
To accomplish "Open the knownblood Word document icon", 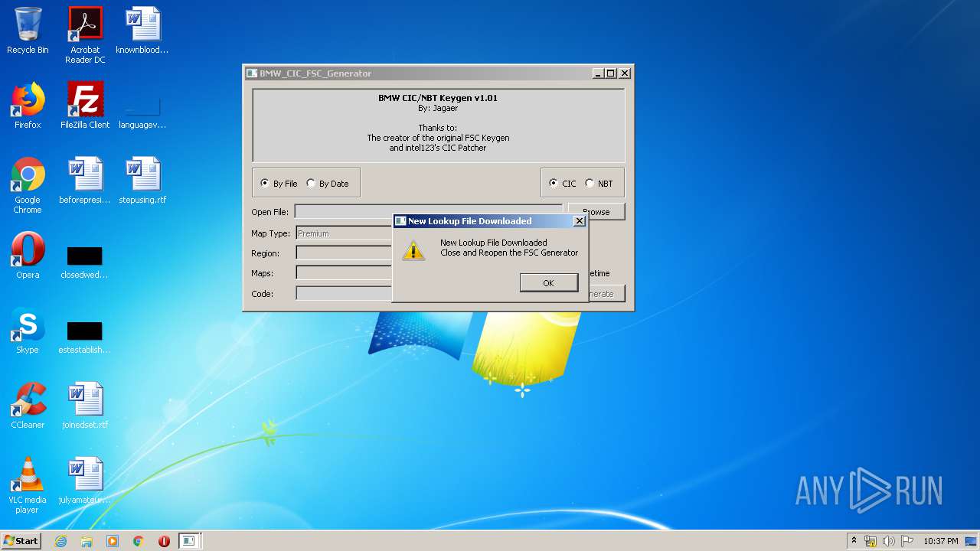I will [142, 31].
